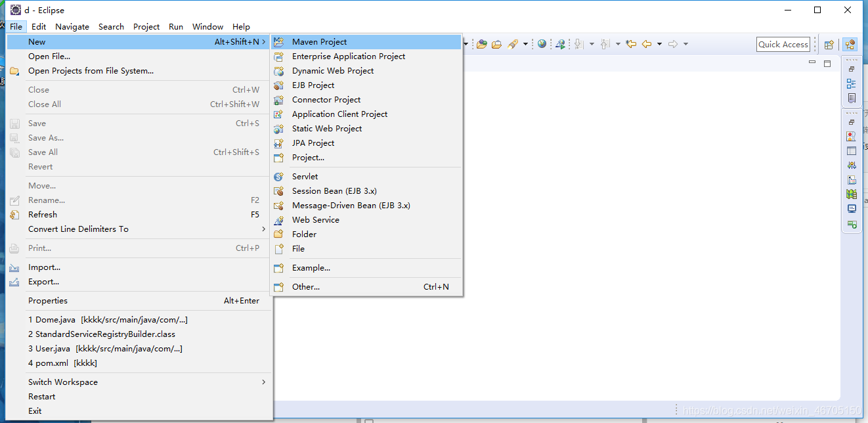Choose Connector Project
This screenshot has height=423, width=868.
(366, 100)
